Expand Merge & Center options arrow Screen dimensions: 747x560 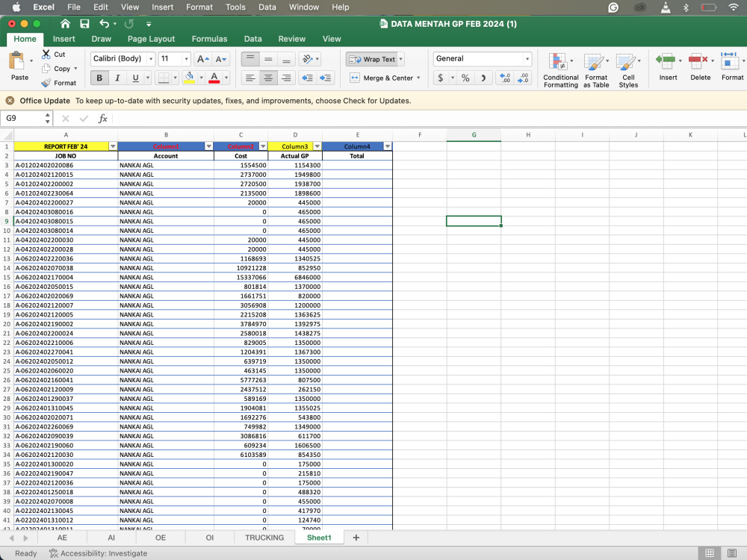(418, 78)
